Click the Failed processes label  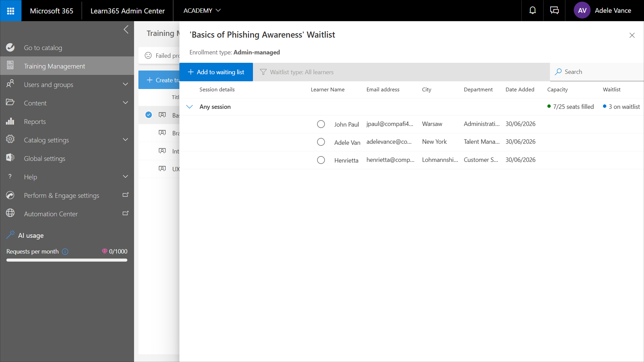pyautogui.click(x=167, y=56)
